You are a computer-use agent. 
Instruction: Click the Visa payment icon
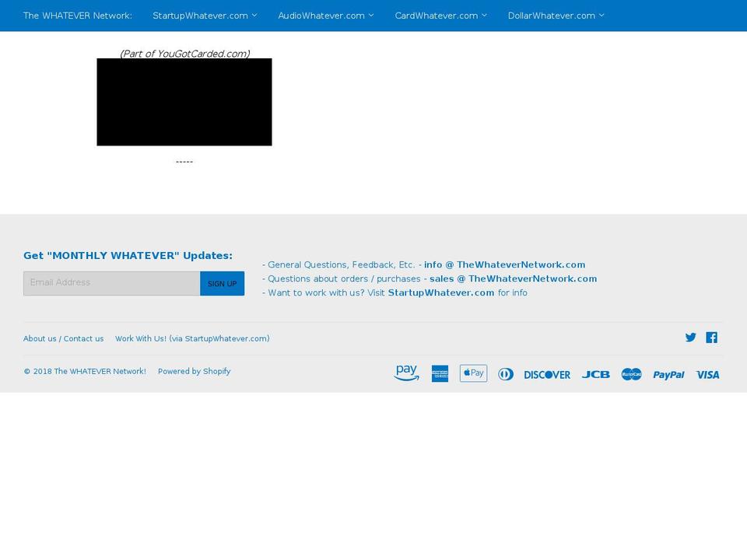(x=707, y=375)
